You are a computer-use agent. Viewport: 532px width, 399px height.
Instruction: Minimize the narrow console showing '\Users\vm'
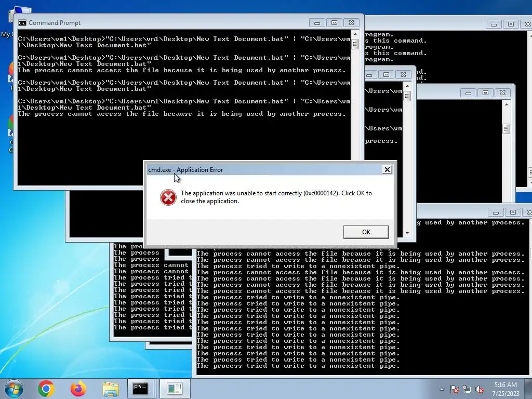tap(369, 75)
